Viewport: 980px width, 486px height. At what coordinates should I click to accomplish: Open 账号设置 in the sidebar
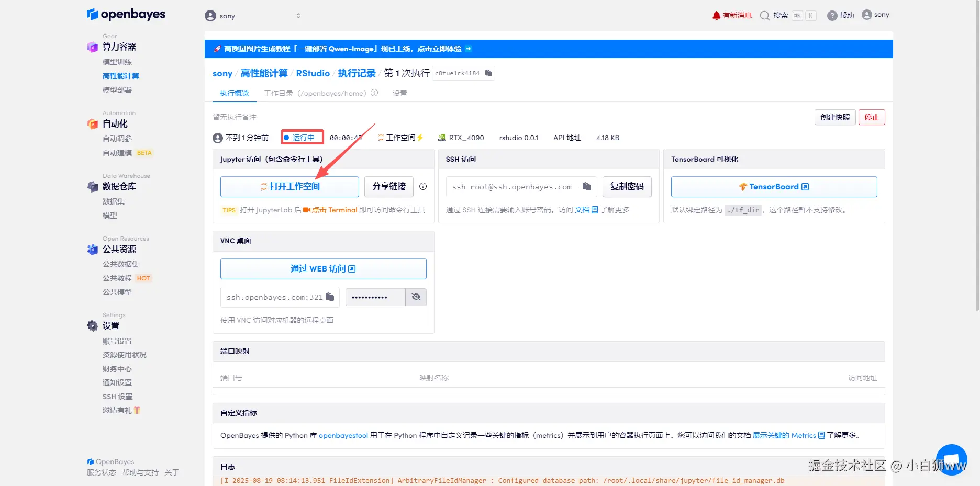[117, 341]
